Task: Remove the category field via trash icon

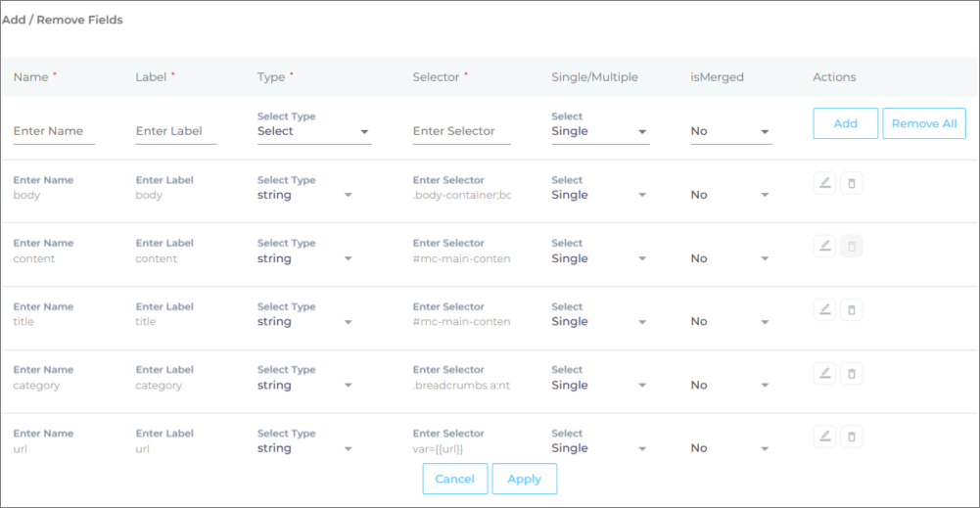Action: [851, 373]
